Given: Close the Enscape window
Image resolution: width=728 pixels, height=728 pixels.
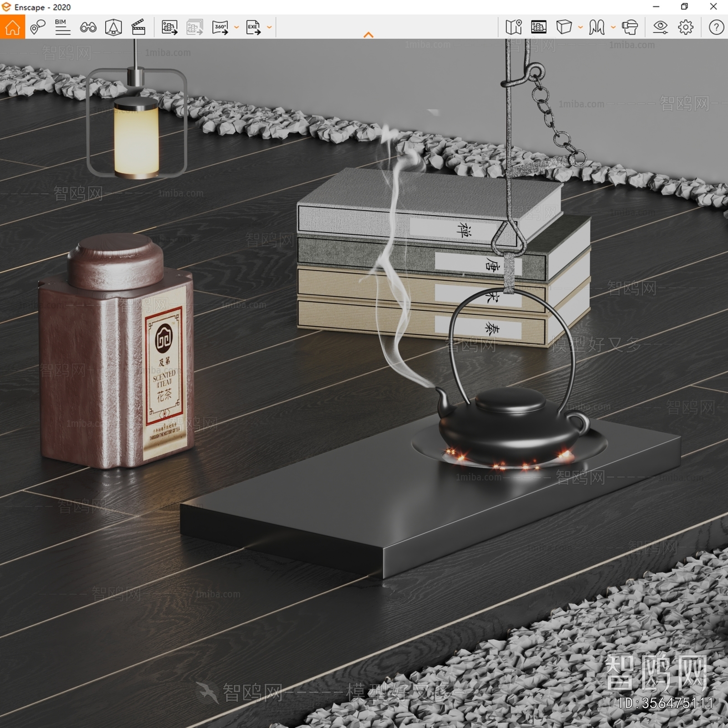Looking at the screenshot, I should tap(713, 7).
